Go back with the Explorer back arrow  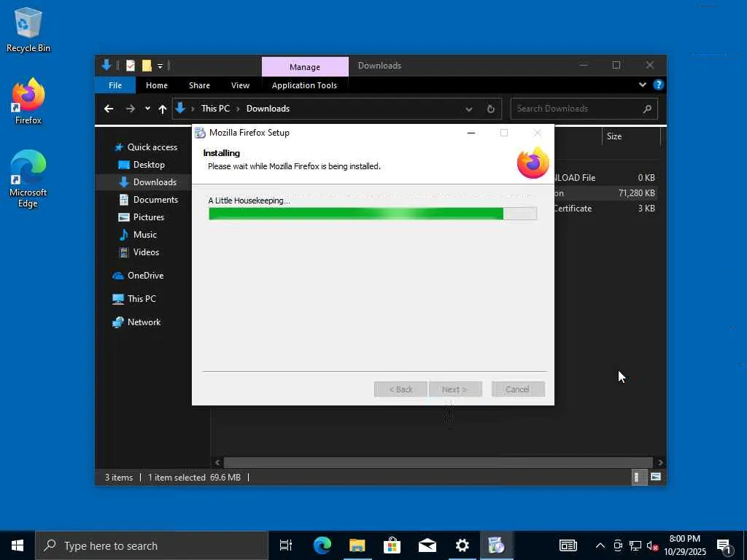point(109,109)
